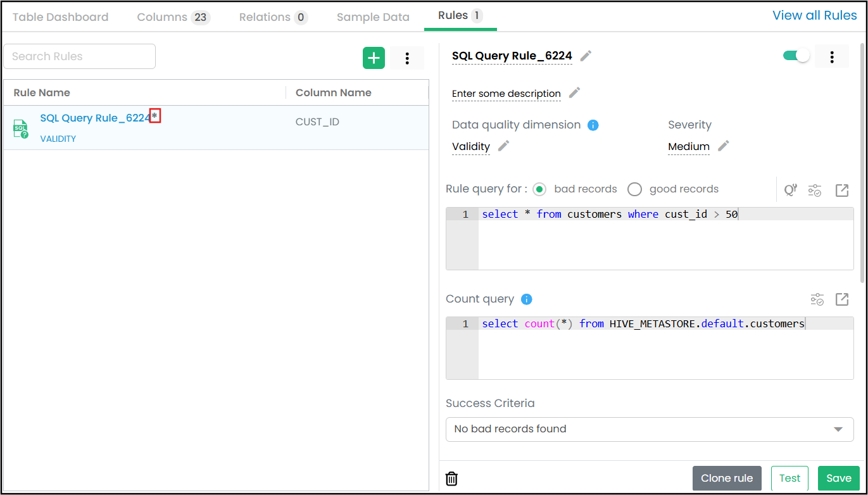This screenshot has width=868, height=495.
Task: Open the Sample Data tab
Action: [373, 17]
